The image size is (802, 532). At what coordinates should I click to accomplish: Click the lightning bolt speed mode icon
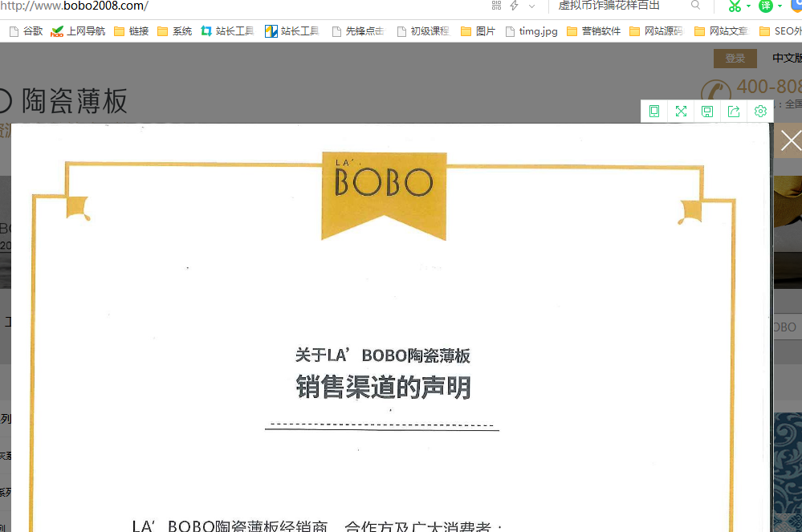[514, 6]
